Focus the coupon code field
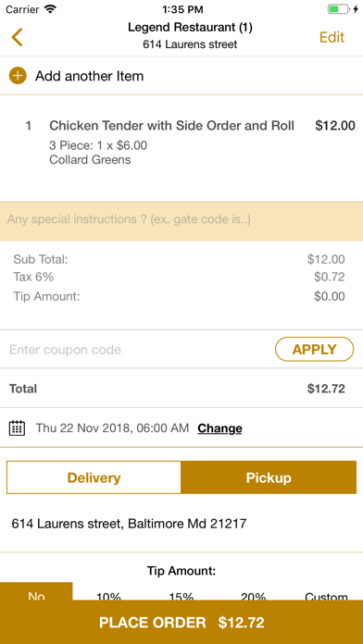The height and width of the screenshot is (644, 363). 138,350
